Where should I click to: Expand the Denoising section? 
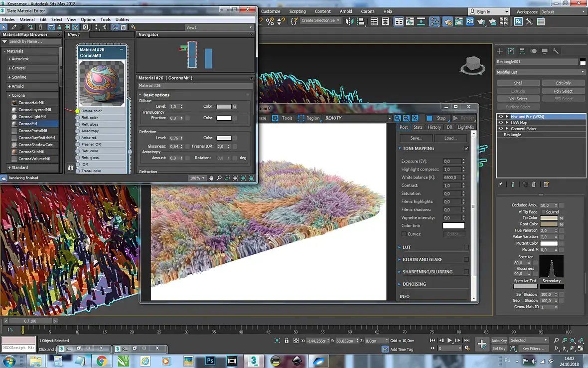[414, 284]
